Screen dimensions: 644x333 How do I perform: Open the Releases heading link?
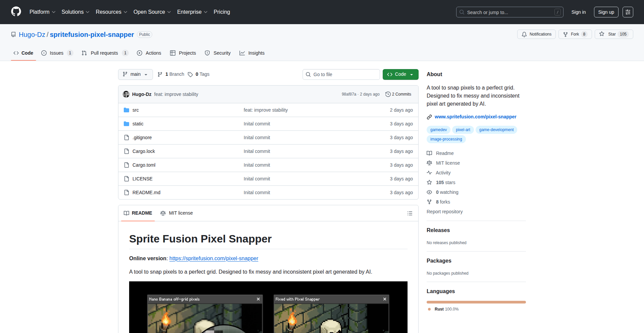438,230
